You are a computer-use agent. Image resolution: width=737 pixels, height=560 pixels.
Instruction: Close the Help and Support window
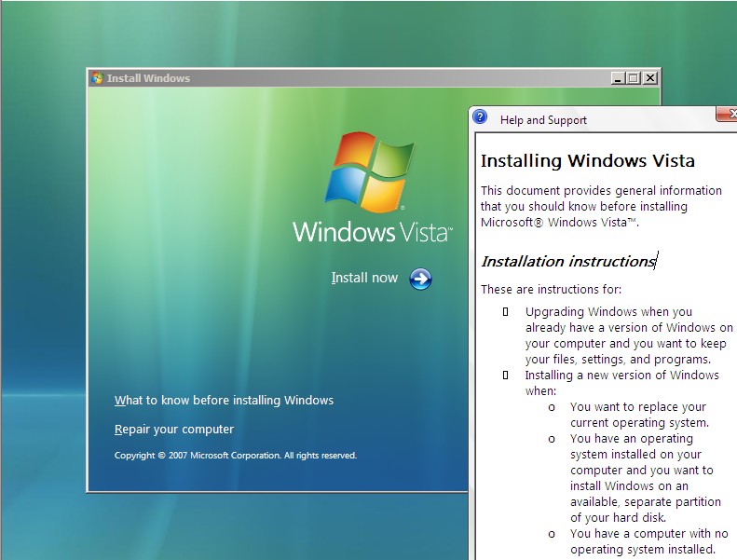click(728, 114)
